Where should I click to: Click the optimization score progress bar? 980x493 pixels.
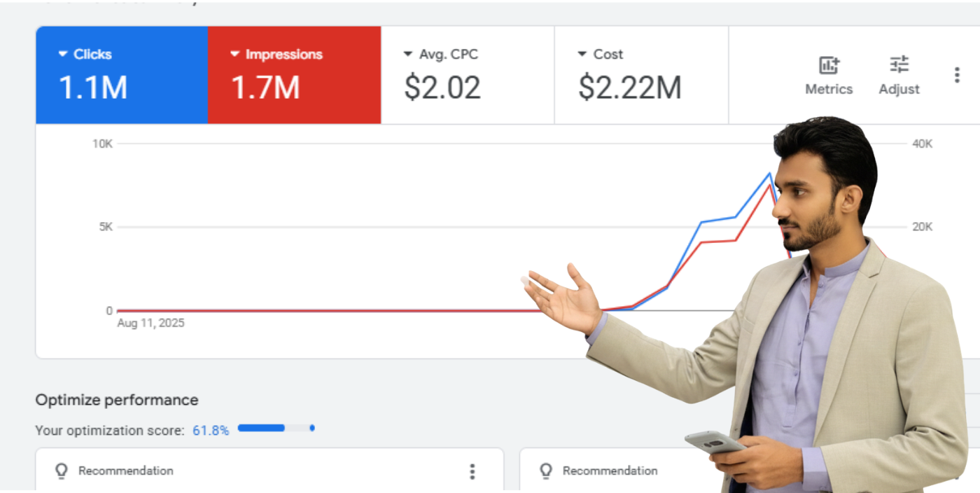coord(275,428)
